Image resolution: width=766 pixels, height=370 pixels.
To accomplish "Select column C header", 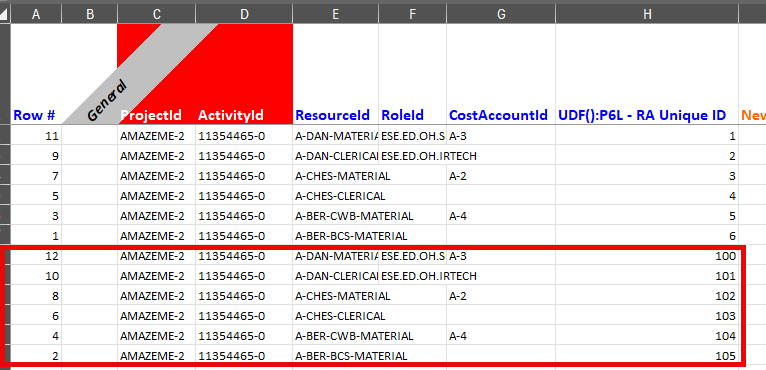I will point(156,15).
